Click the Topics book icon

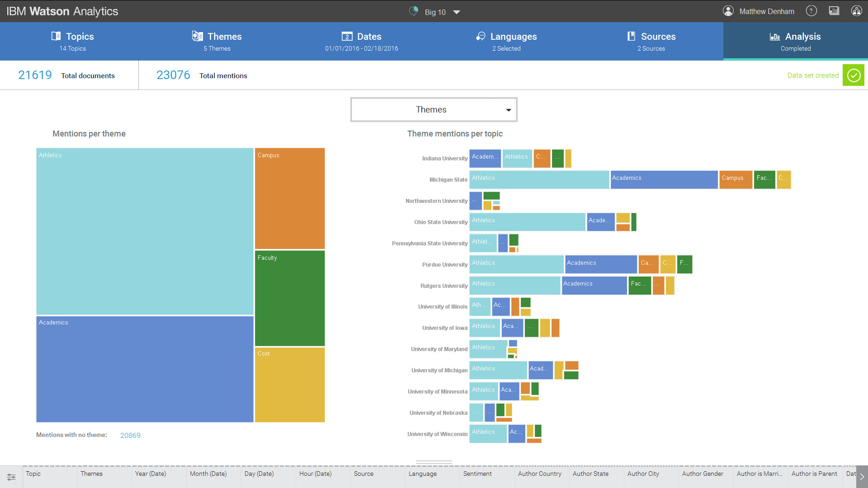[56, 36]
